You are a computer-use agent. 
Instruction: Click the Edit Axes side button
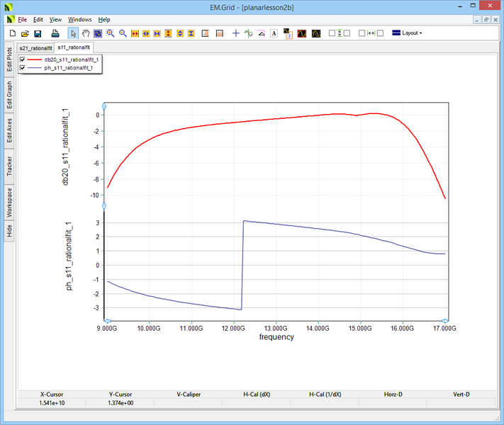click(x=9, y=131)
